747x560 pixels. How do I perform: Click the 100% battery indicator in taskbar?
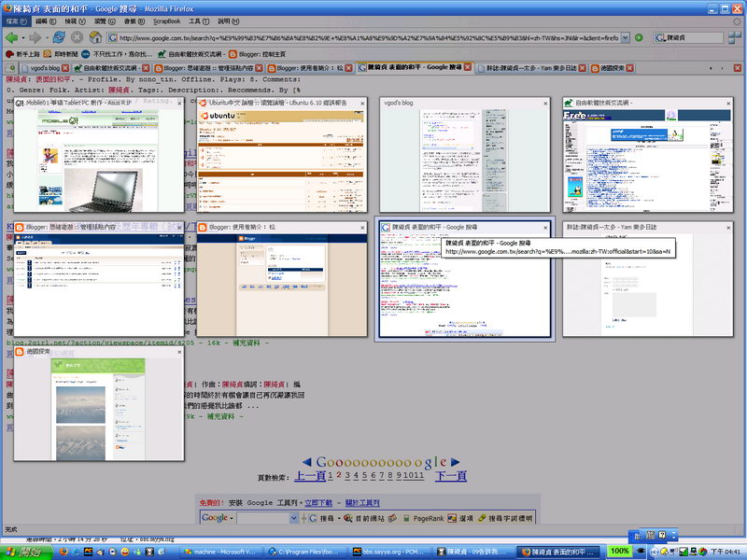tap(620, 552)
